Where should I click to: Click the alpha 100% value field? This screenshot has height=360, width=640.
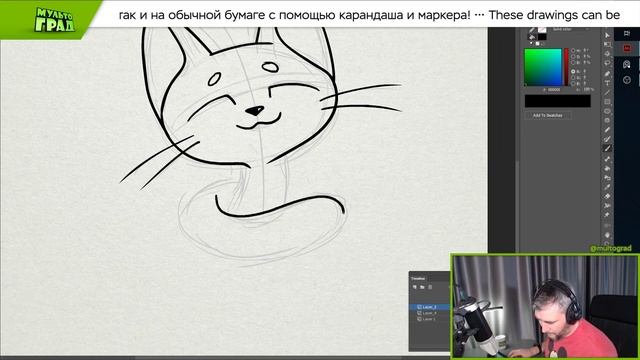point(588,89)
